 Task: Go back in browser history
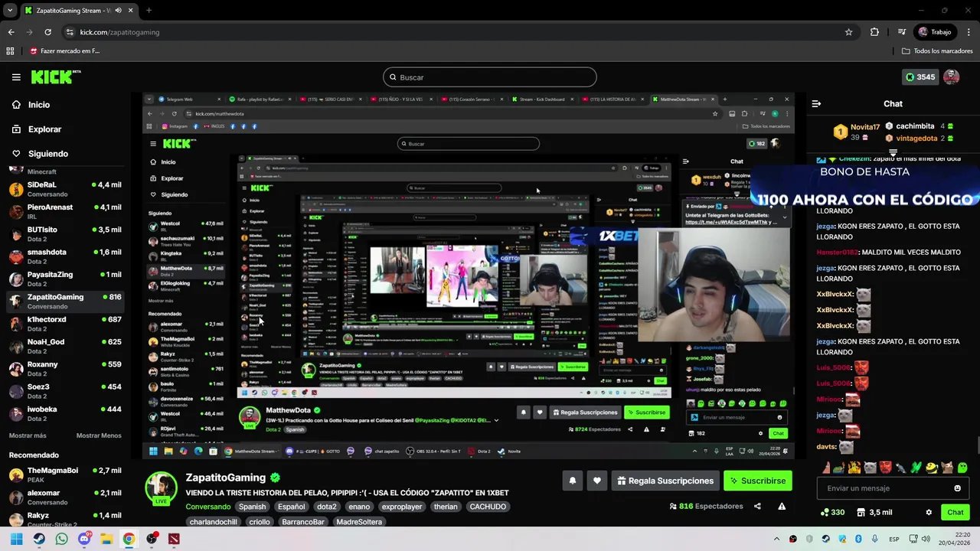[x=11, y=32]
